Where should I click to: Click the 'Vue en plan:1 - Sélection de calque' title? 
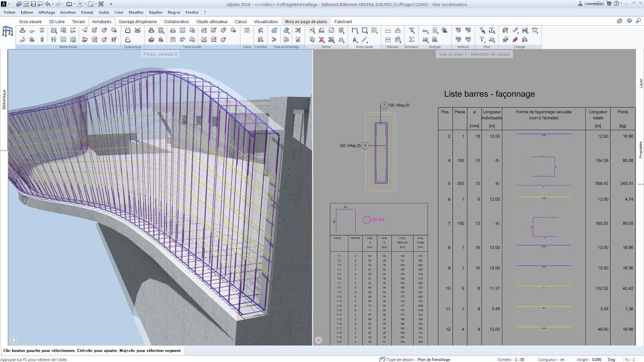[x=474, y=54]
